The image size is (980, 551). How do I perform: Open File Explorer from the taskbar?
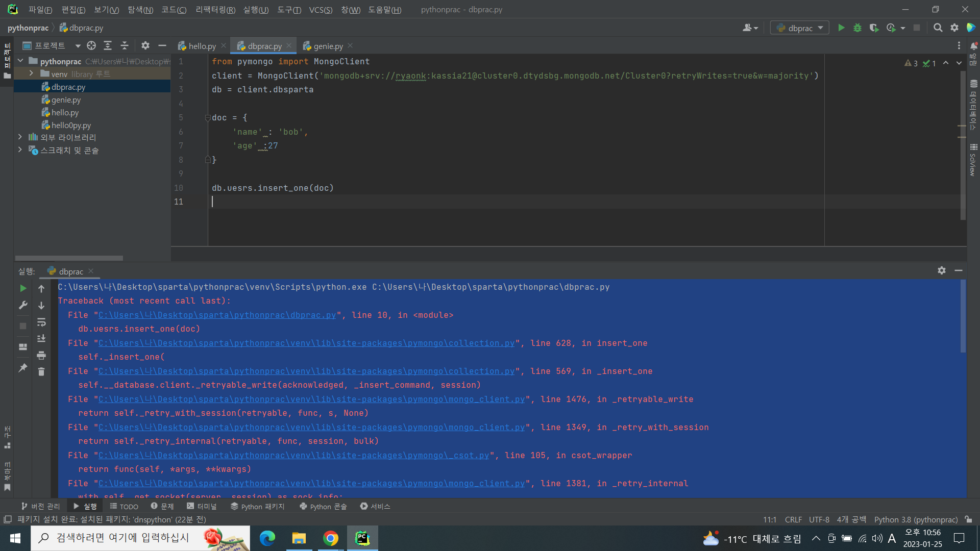pyautogui.click(x=299, y=538)
